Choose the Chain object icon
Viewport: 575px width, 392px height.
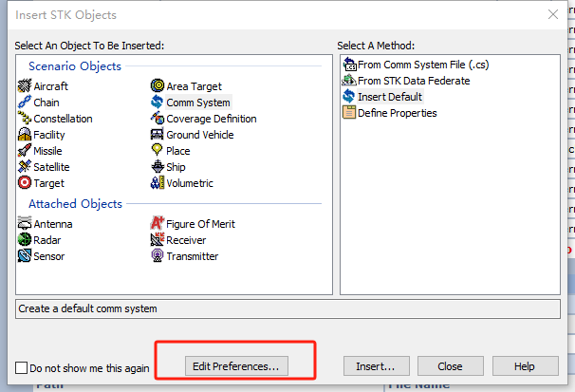click(25, 102)
